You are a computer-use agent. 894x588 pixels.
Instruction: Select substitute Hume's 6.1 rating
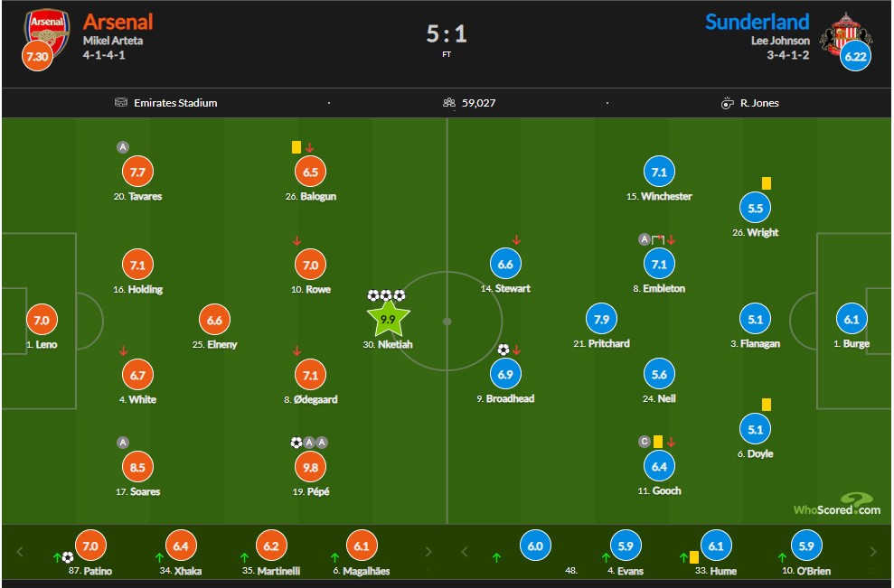[716, 546]
